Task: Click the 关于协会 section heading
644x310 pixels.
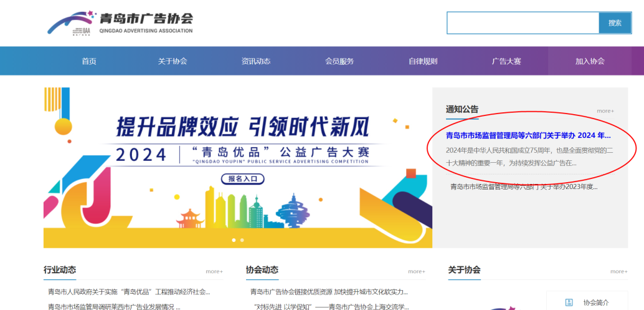Action: point(464,269)
